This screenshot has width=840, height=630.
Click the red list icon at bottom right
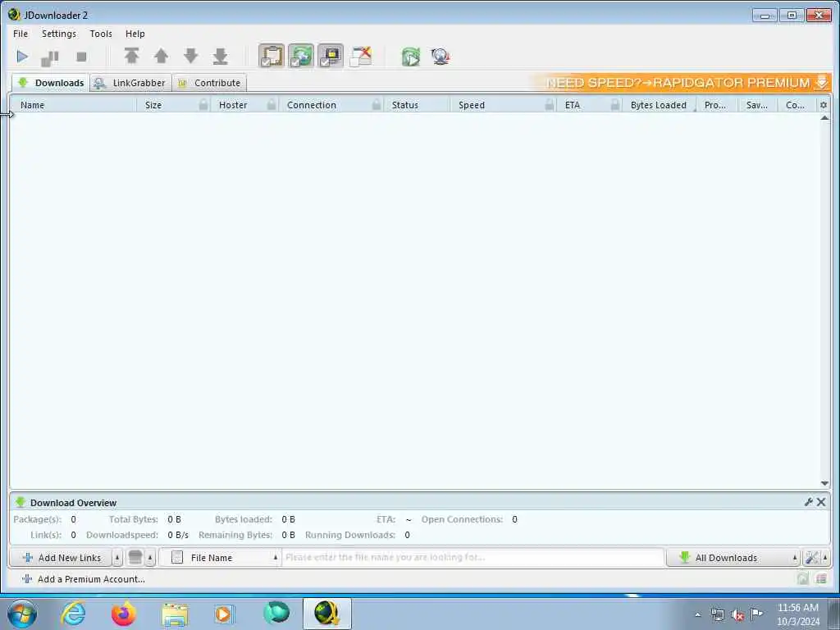pyautogui.click(x=821, y=578)
